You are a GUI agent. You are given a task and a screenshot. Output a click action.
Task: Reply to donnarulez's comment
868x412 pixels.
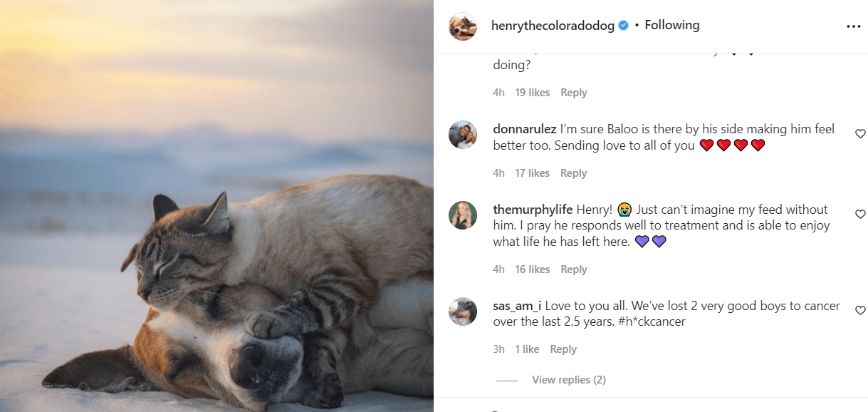pos(573,173)
